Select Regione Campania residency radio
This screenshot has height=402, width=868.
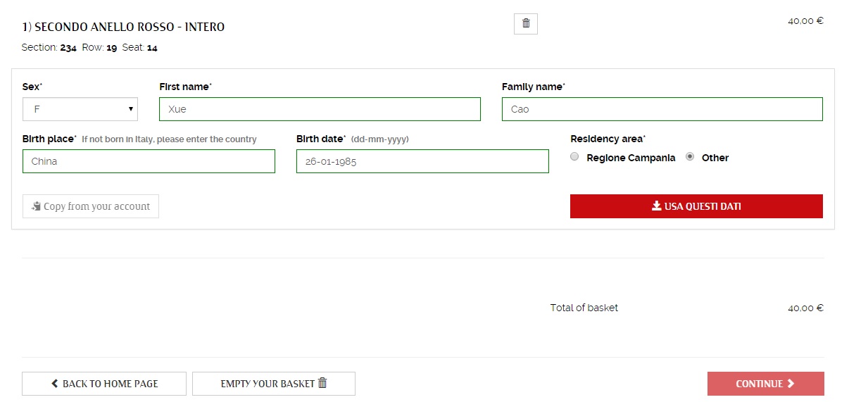click(575, 157)
